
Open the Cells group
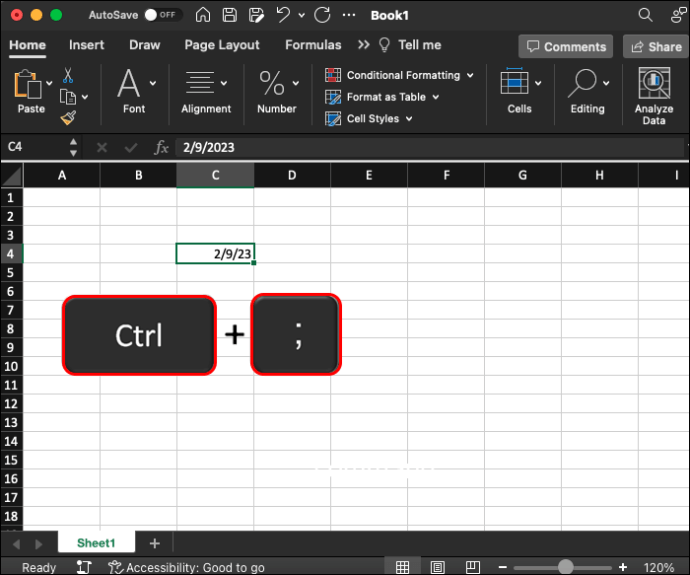point(521,91)
